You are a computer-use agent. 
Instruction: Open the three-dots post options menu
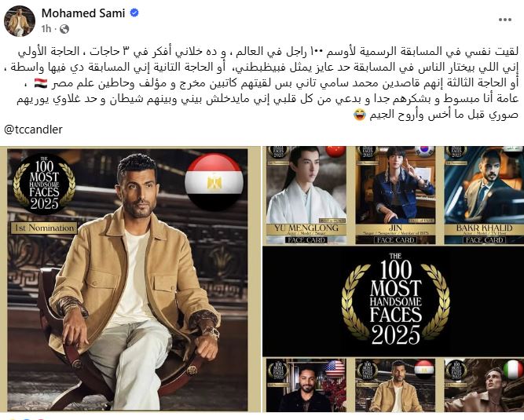(504, 20)
